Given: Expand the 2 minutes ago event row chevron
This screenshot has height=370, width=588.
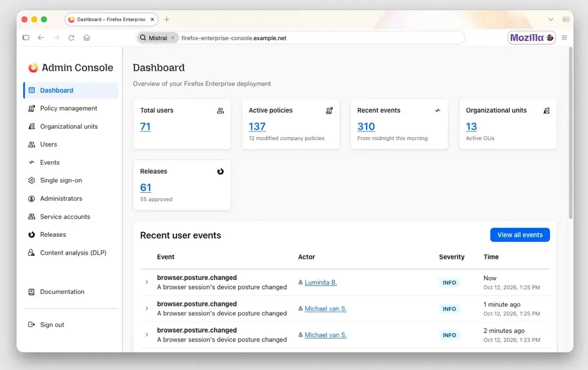Looking at the screenshot, I should (x=147, y=335).
